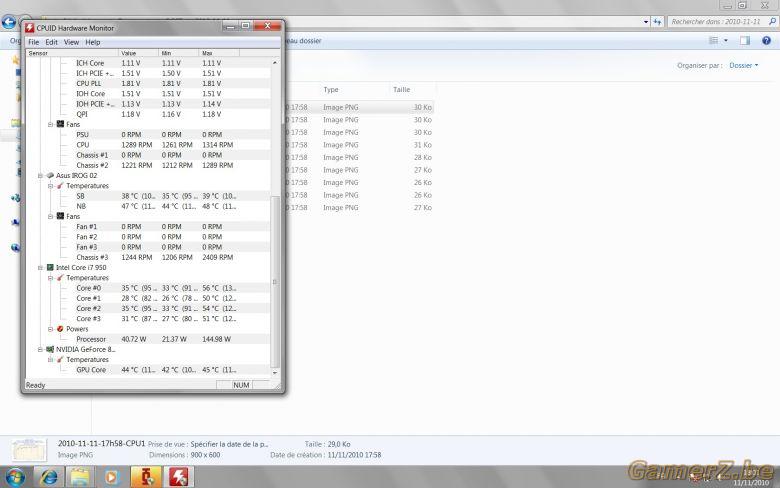Open the view options dropdown arrow
The width and height of the screenshot is (780, 488).
pos(726,40)
